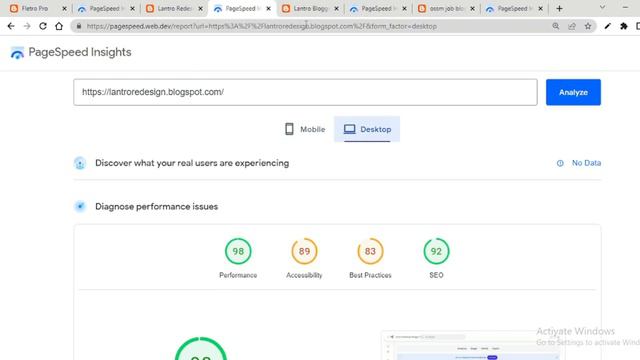Switch to the Lantro Blogger tab
Viewport: 640px width, 360px height.
pos(310,9)
